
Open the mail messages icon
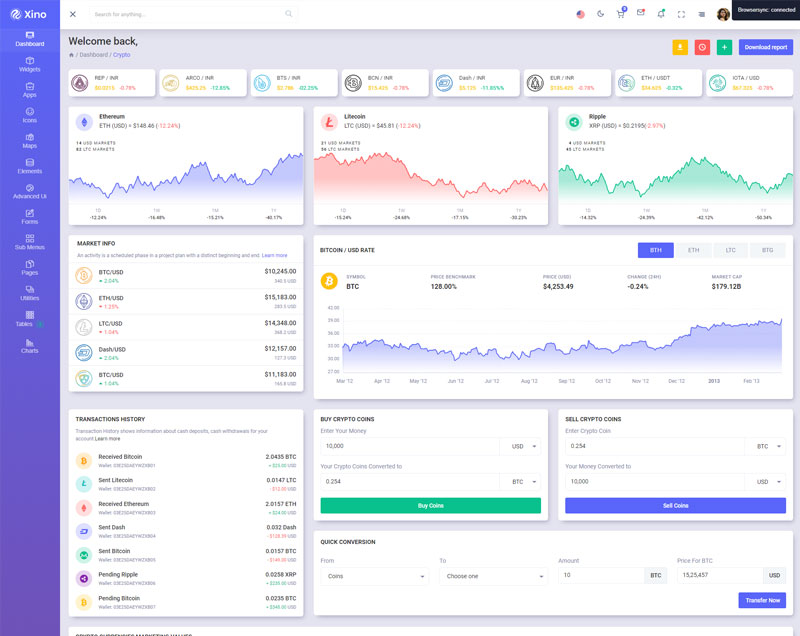click(641, 14)
